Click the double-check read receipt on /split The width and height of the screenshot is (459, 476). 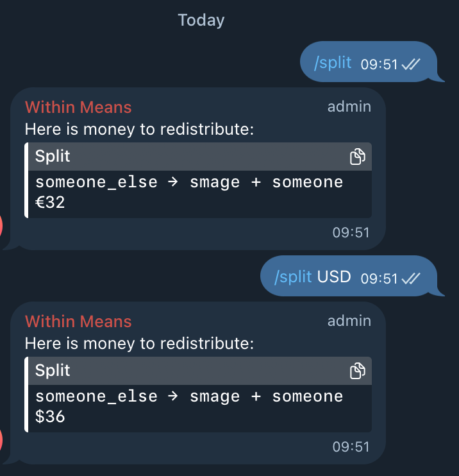(411, 64)
